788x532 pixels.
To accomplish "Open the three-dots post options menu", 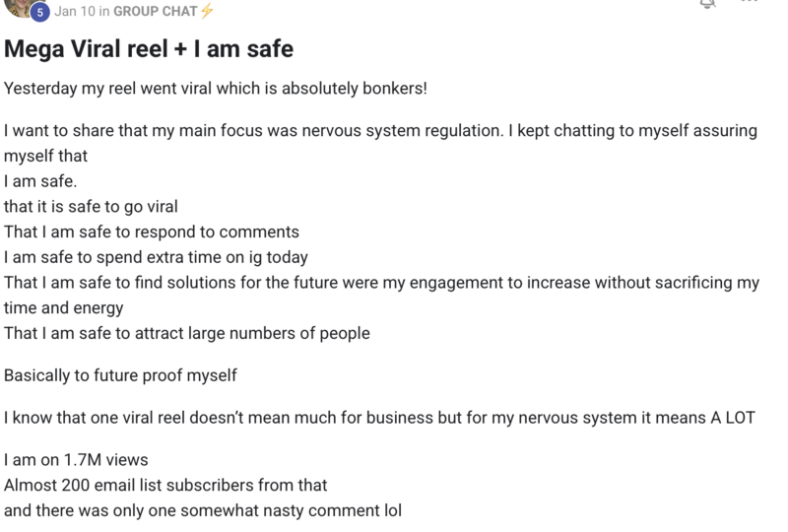I will (750, 2).
